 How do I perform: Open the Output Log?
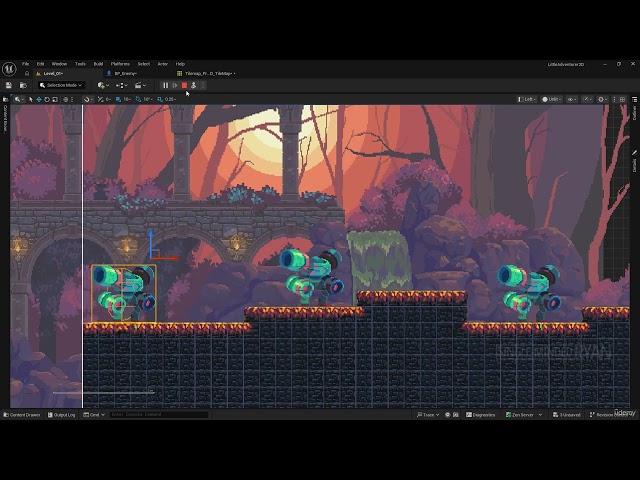[62, 415]
